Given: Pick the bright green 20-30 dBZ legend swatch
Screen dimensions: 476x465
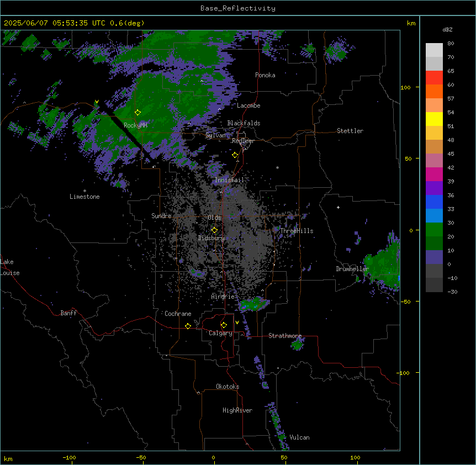Looking at the screenshot, I should [434, 230].
